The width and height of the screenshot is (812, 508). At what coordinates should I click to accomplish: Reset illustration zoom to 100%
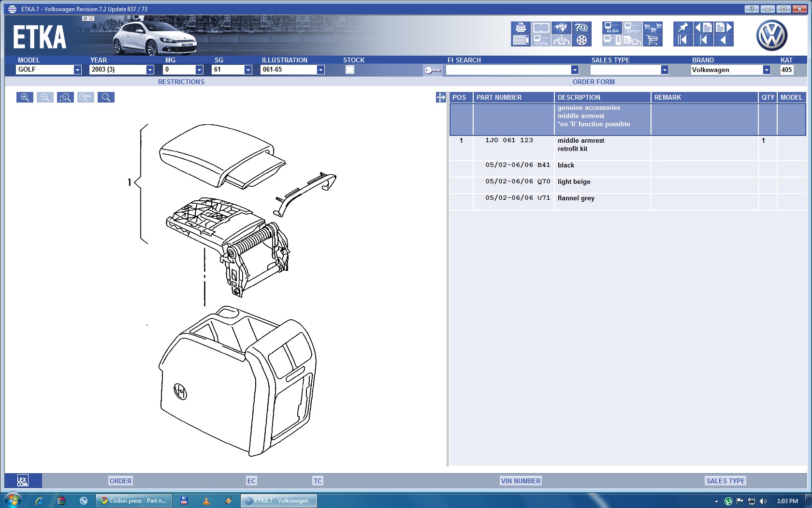click(x=86, y=97)
